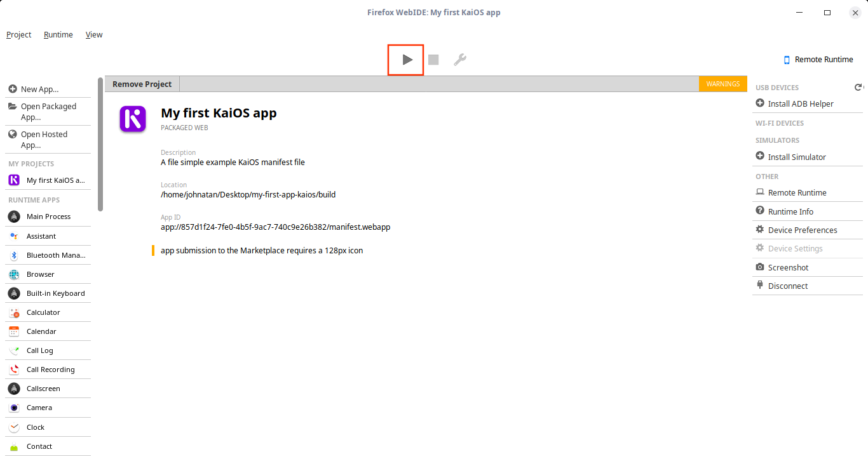Viewport: 868px width, 459px height.
Task: Select the Remote Runtime label at top right
Action: tap(824, 60)
